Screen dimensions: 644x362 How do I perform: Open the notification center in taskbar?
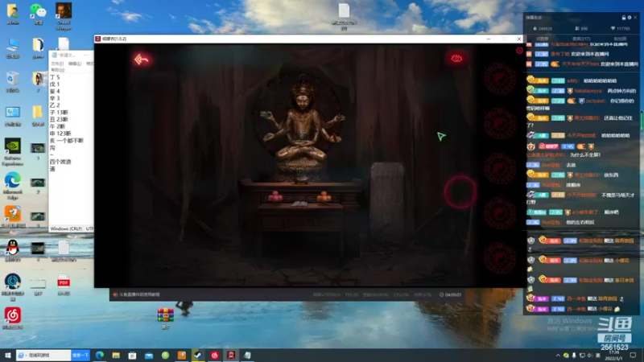[633, 355]
